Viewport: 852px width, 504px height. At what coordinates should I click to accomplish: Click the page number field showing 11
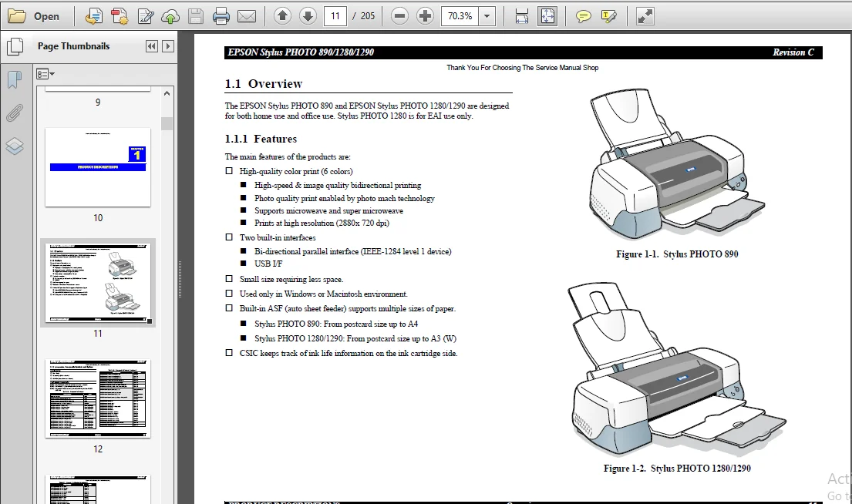tap(335, 16)
